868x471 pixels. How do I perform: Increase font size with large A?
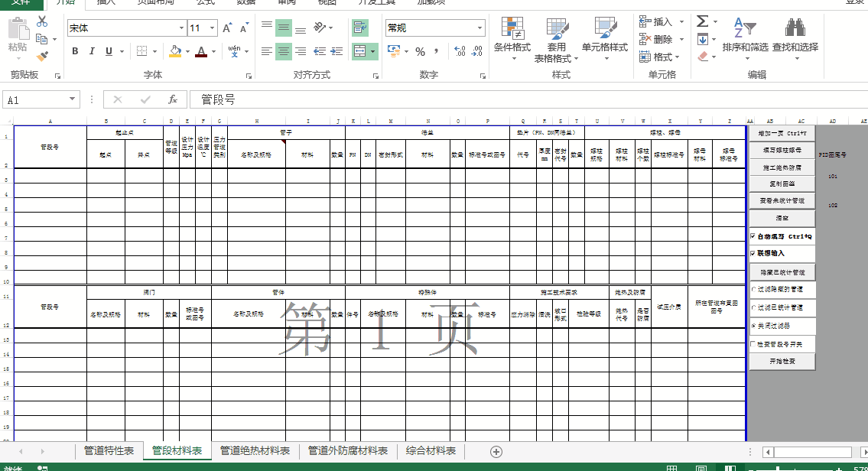(x=227, y=28)
